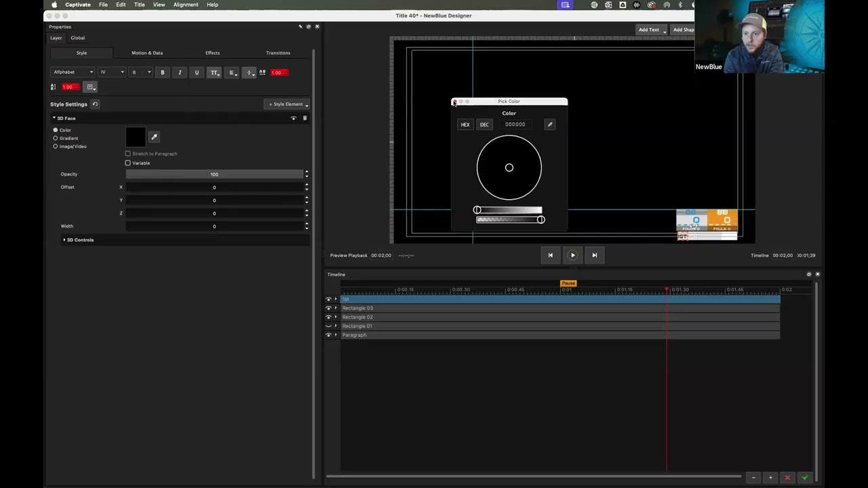The width and height of the screenshot is (868, 488).
Task: Show the hidden Rectangle 01 layer
Action: pyautogui.click(x=329, y=326)
